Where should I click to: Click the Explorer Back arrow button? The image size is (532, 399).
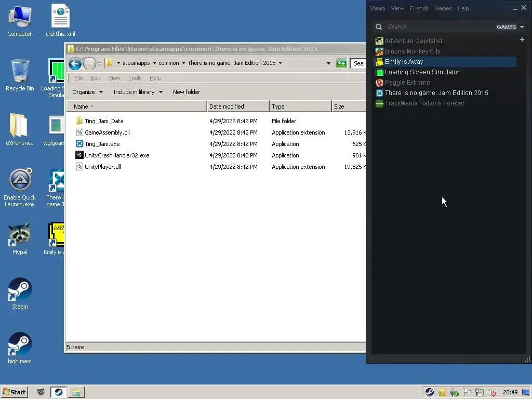pyautogui.click(x=75, y=63)
